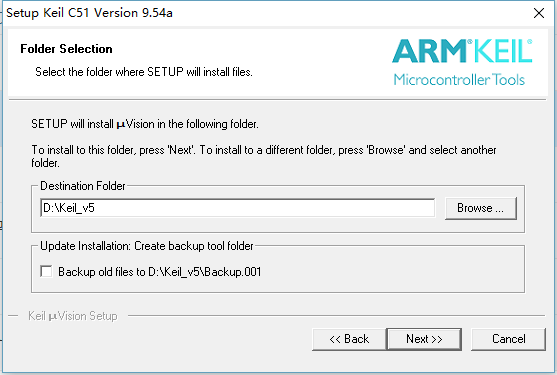Screen dimensions: 557x375
Task: Click the 'Select the folder where SETUP' subtitle
Action: click(x=144, y=72)
